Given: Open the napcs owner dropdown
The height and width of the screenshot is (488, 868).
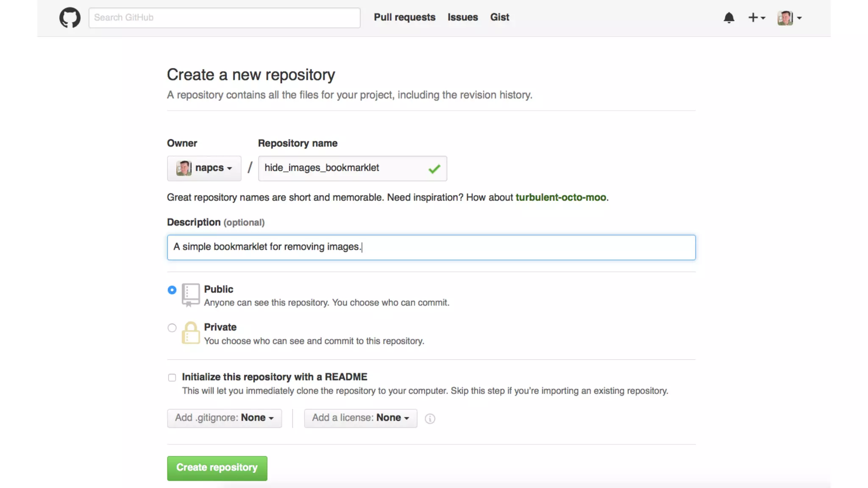Looking at the screenshot, I should point(204,168).
